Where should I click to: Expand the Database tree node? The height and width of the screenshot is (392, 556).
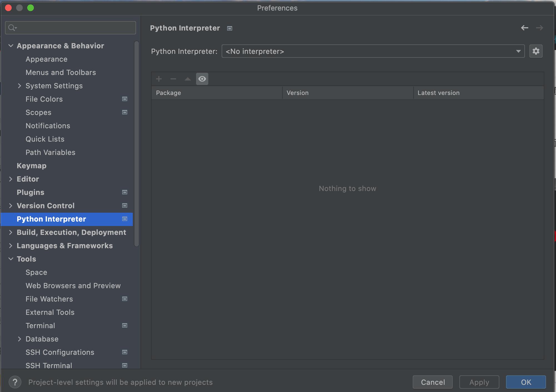tap(19, 339)
